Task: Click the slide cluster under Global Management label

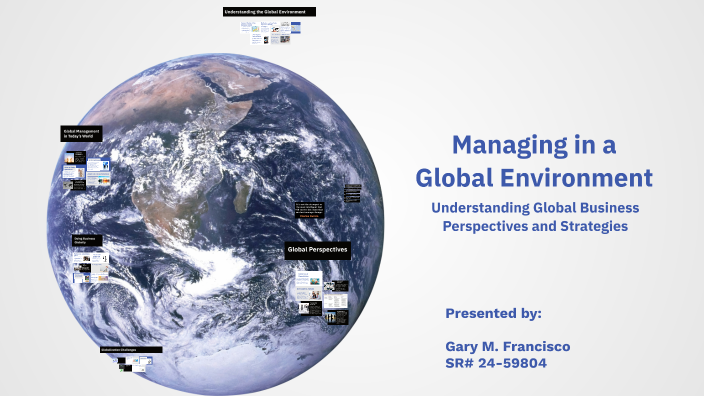Action: [86, 171]
